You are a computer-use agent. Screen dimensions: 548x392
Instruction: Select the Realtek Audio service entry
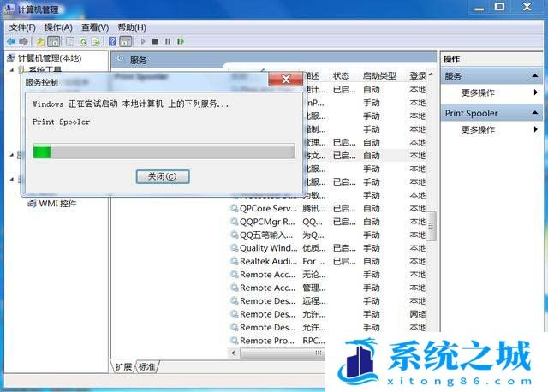click(x=267, y=261)
